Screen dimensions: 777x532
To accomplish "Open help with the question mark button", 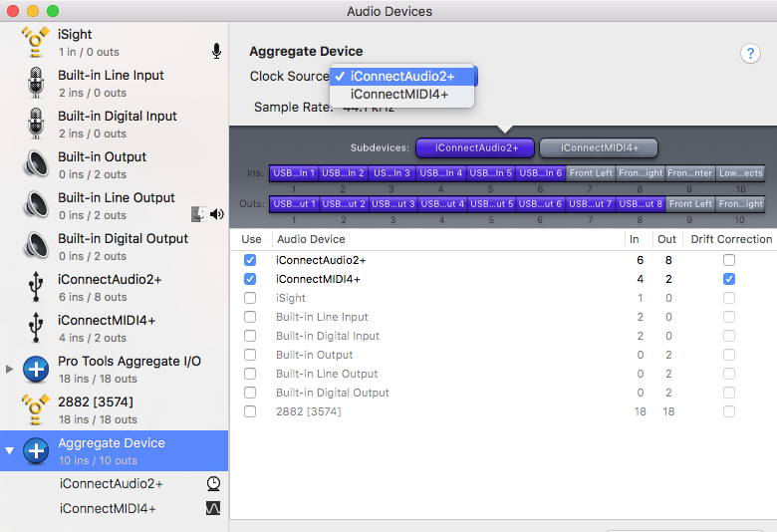I will [750, 53].
